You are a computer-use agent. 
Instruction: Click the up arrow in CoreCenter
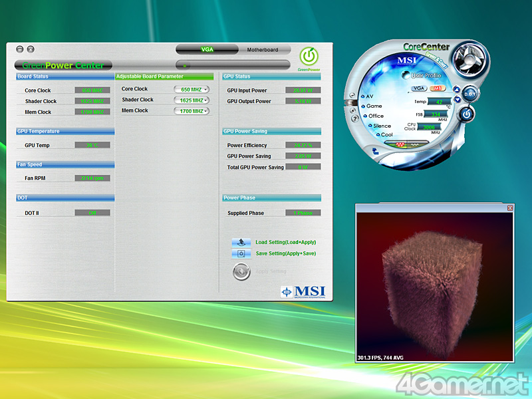[x=457, y=90]
